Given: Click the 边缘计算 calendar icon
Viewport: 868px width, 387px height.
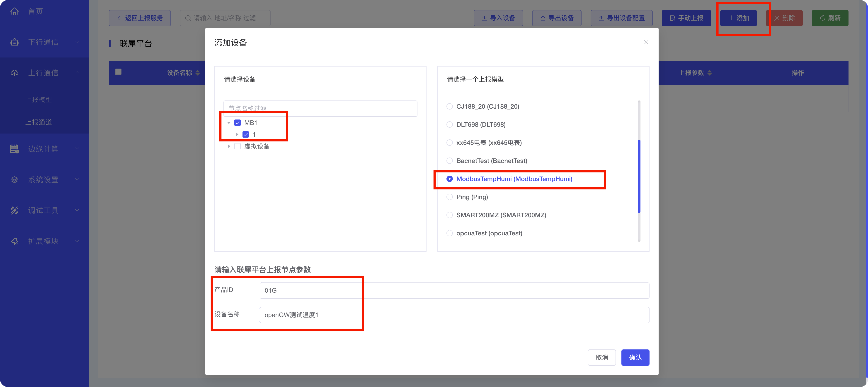Looking at the screenshot, I should tap(14, 149).
